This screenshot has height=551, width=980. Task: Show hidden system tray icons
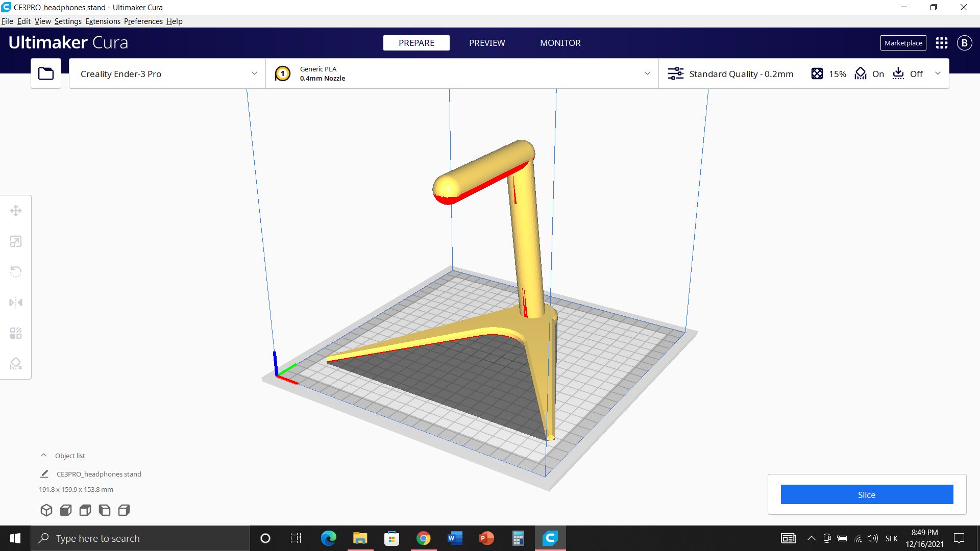[x=811, y=538]
